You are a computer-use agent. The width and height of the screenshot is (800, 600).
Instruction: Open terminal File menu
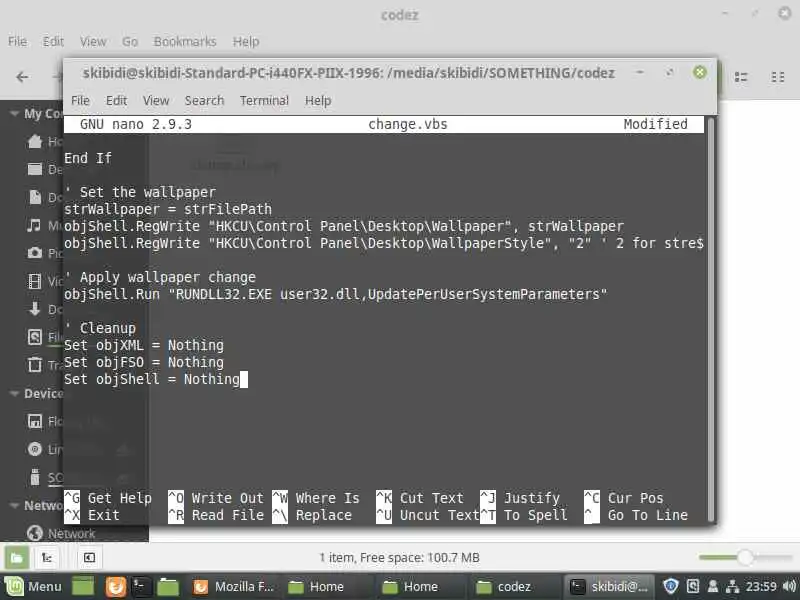[80, 101]
